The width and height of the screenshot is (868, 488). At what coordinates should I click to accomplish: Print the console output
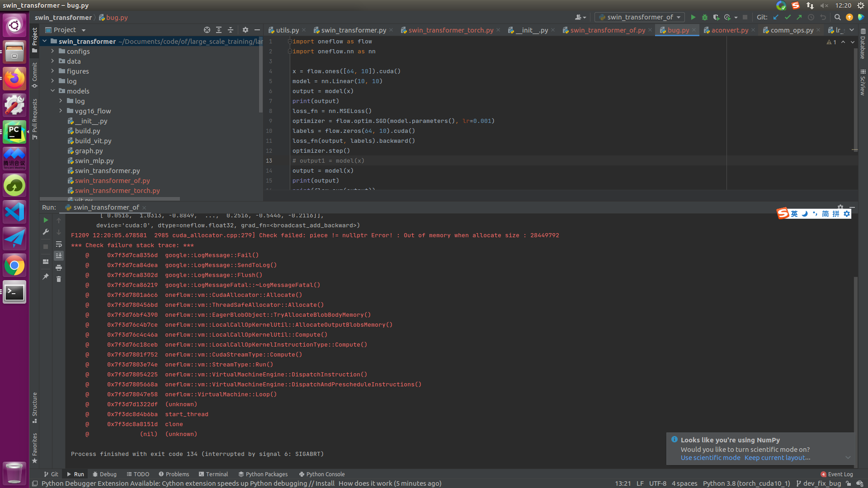(58, 267)
